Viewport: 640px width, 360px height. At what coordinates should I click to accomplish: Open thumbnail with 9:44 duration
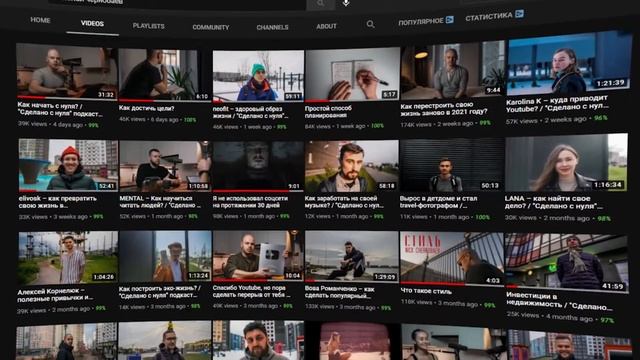coord(452,70)
